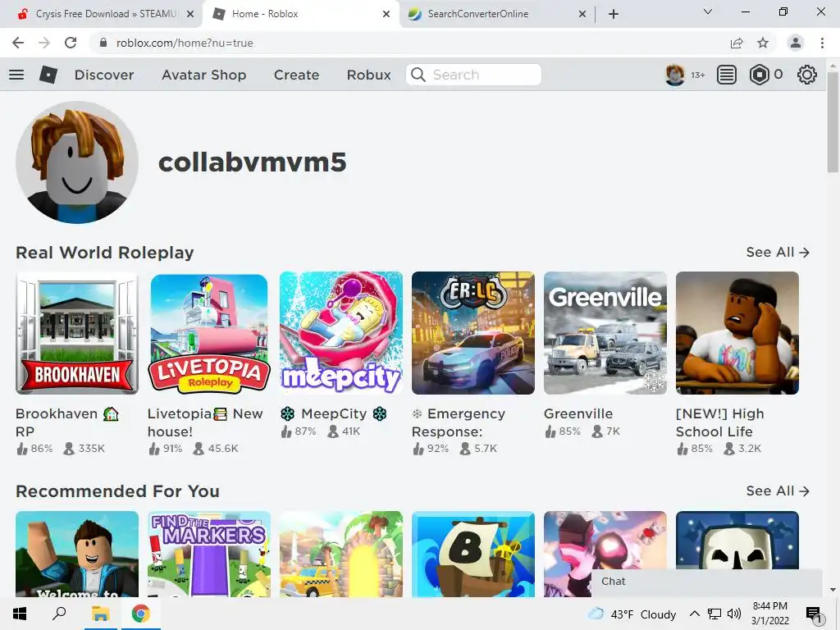Open the Robux balance icon
Image resolution: width=840 pixels, height=630 pixels.
click(759, 75)
